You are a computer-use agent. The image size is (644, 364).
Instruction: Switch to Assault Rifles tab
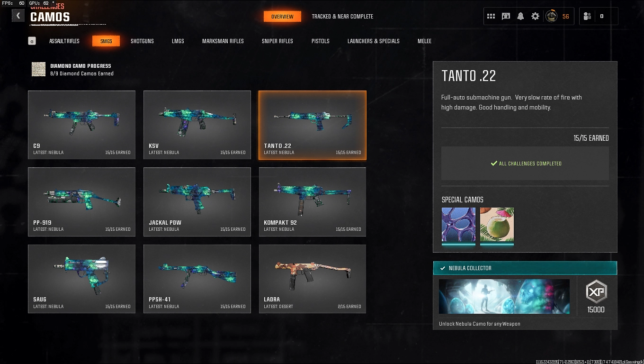tap(64, 41)
